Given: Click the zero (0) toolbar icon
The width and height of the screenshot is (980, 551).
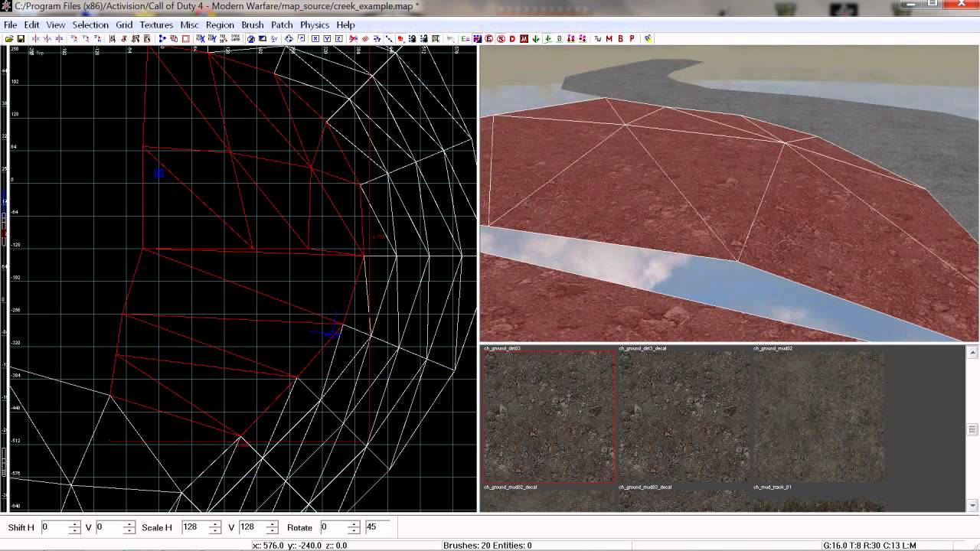Looking at the screenshot, I should coord(560,38).
